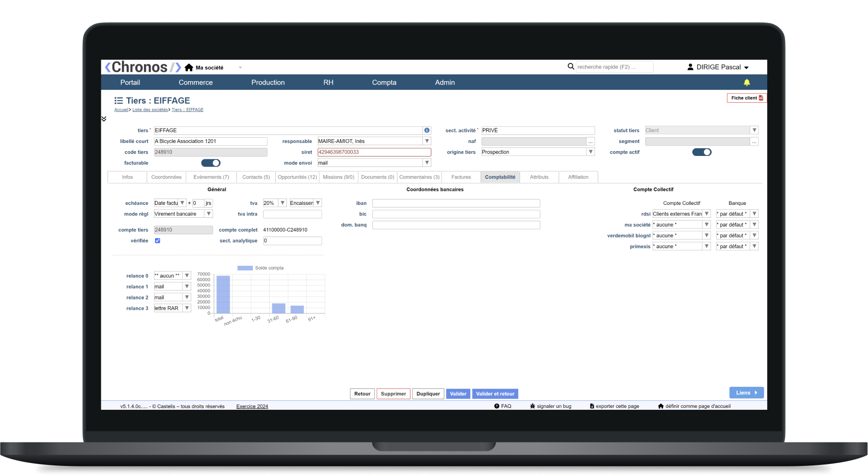Open the mode envoi dropdown
This screenshot has width=868, height=476.
[427, 163]
